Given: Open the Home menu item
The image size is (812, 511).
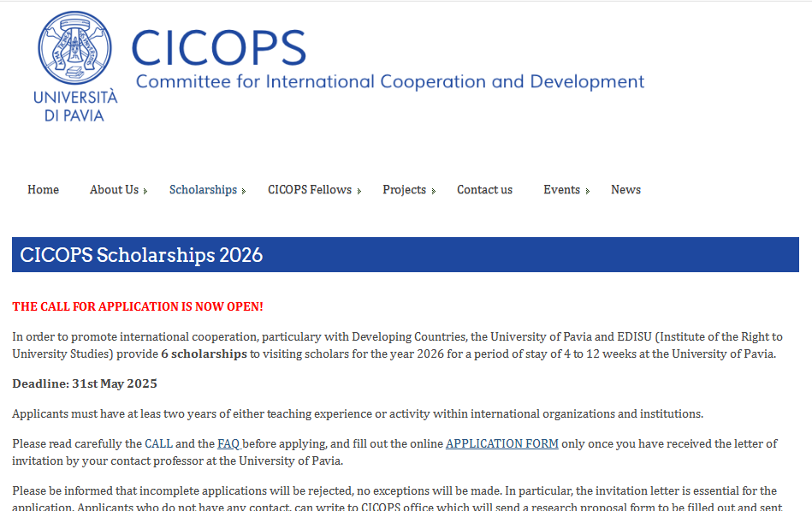Looking at the screenshot, I should [43, 190].
